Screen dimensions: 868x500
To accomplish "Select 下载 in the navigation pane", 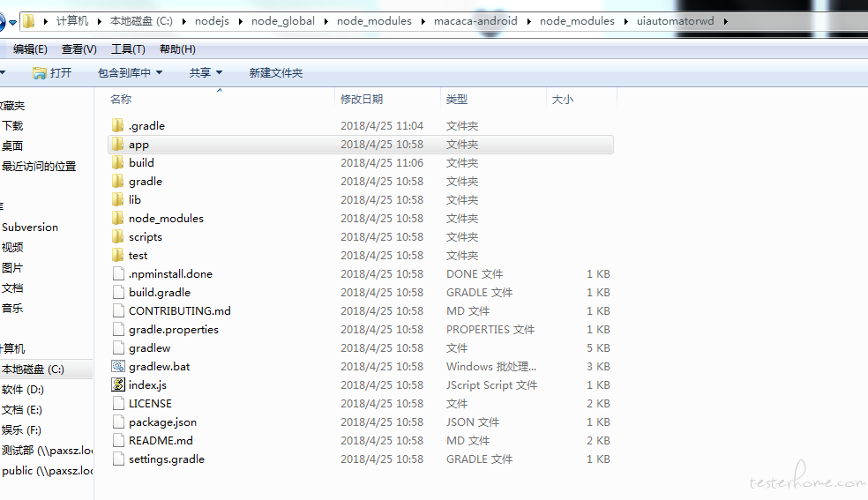I will tap(12, 125).
